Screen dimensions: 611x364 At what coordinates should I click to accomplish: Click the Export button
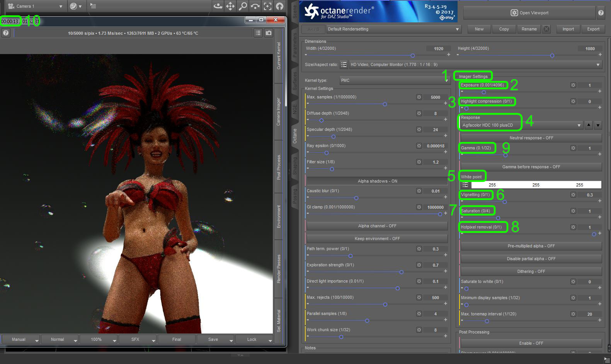coord(593,29)
